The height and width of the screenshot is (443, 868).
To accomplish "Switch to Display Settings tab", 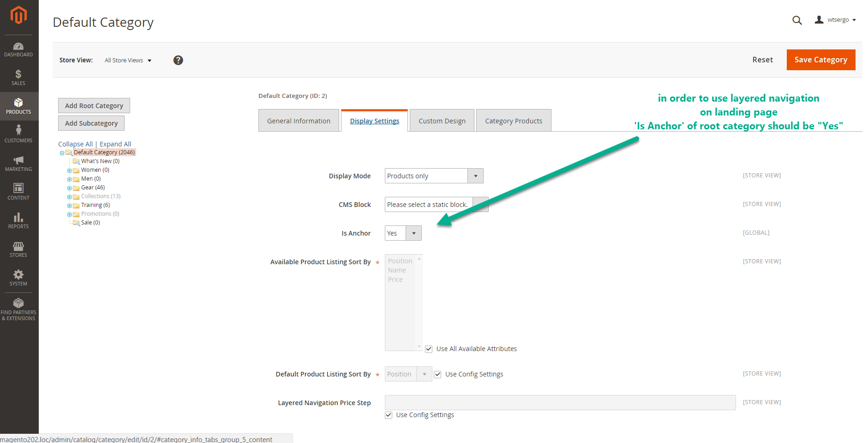I will (375, 121).
